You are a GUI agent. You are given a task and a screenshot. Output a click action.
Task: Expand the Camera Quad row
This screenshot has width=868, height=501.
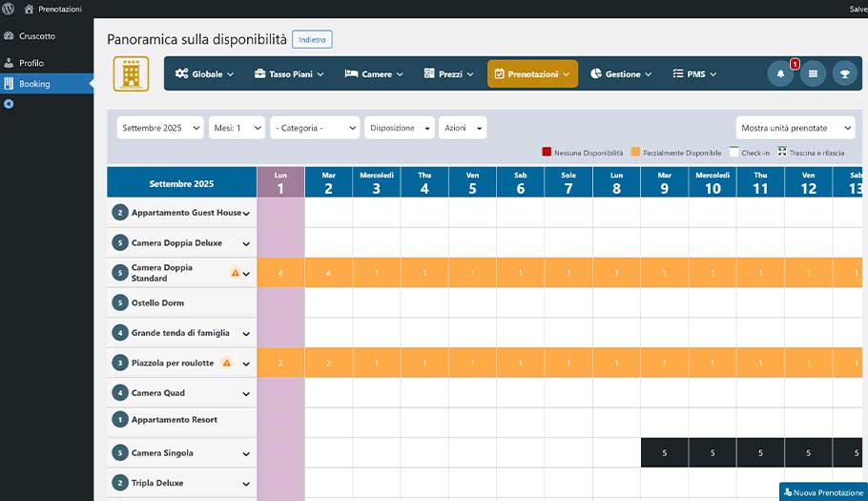[246, 393]
